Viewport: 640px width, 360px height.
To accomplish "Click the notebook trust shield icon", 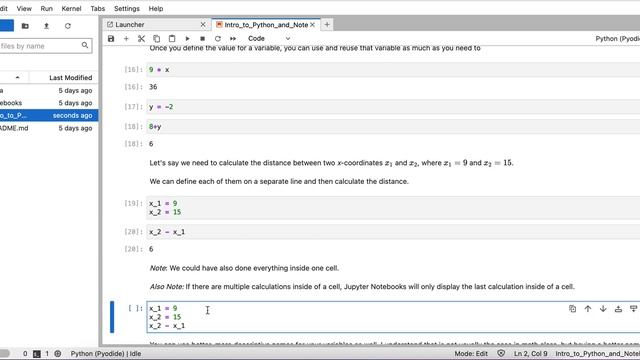I will click(501, 353).
